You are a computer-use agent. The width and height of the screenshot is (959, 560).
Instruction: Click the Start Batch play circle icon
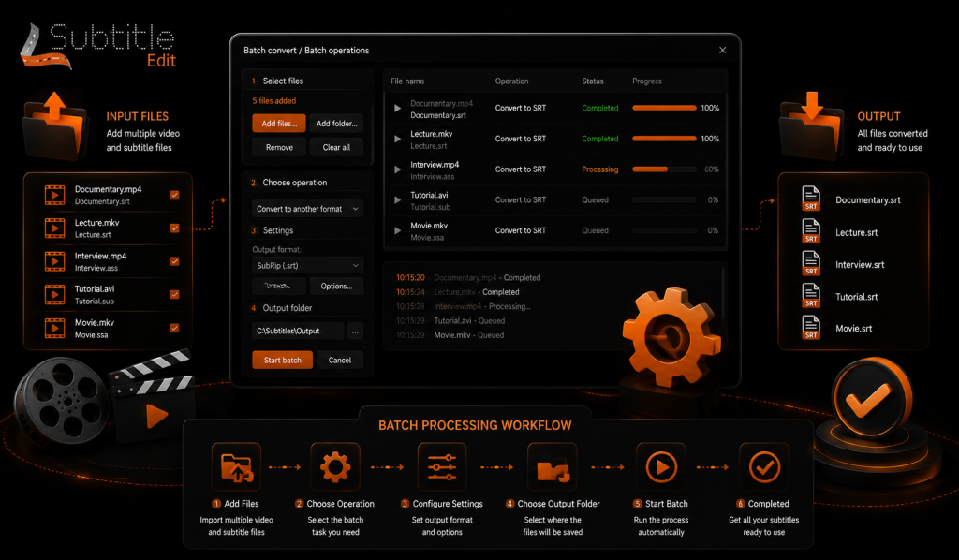tap(661, 467)
